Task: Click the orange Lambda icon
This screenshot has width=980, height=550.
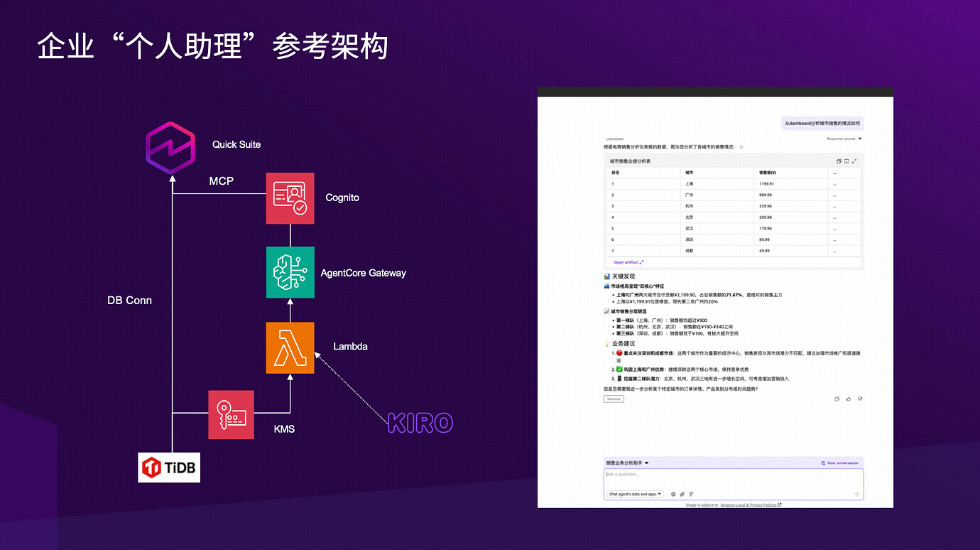Action: tap(290, 349)
